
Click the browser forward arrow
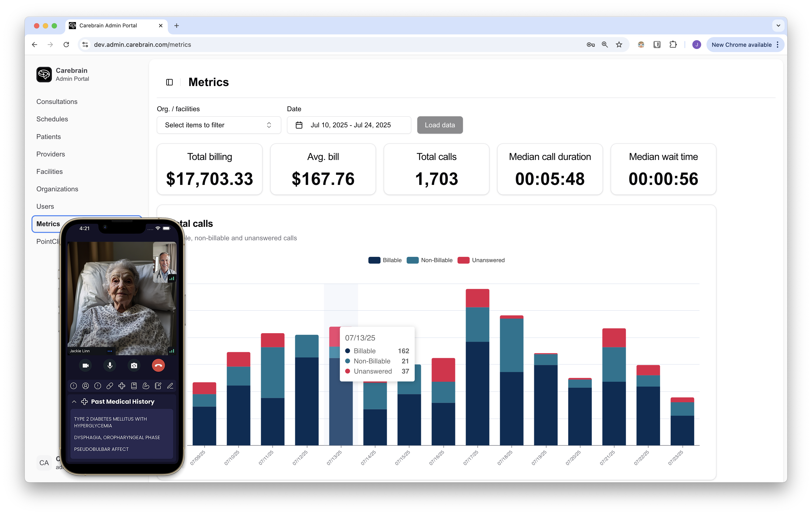[x=50, y=45]
